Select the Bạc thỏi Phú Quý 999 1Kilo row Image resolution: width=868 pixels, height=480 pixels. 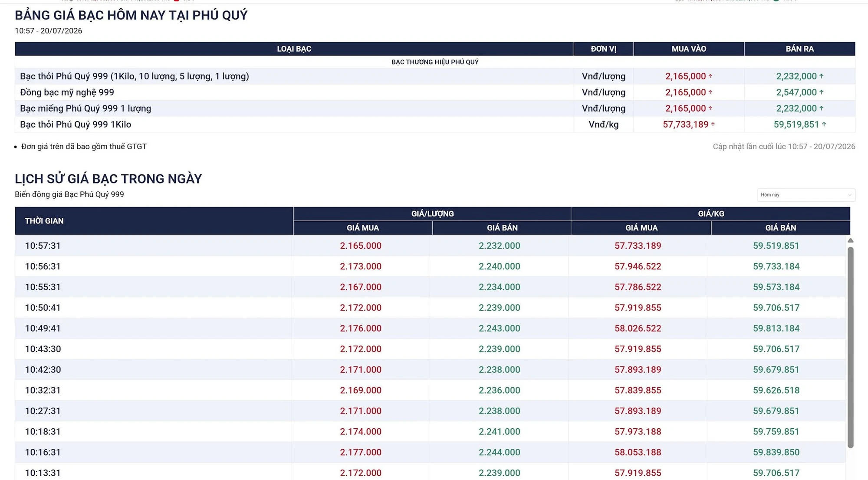(x=435, y=125)
